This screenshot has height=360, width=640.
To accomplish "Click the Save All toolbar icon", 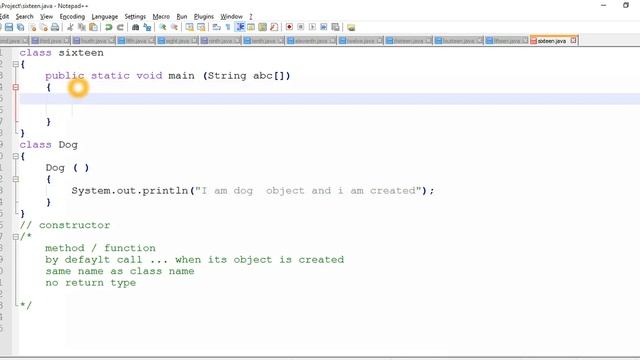I will coord(20,27).
